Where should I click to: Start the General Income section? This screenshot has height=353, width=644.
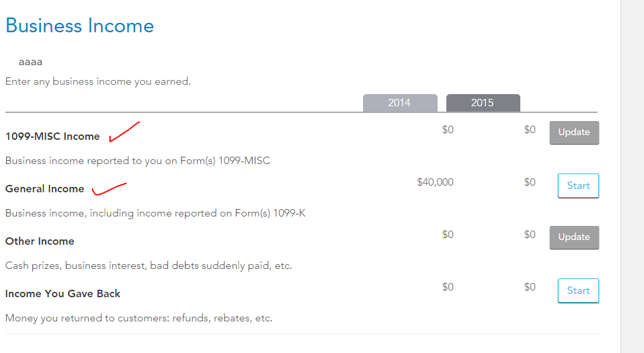pos(578,186)
